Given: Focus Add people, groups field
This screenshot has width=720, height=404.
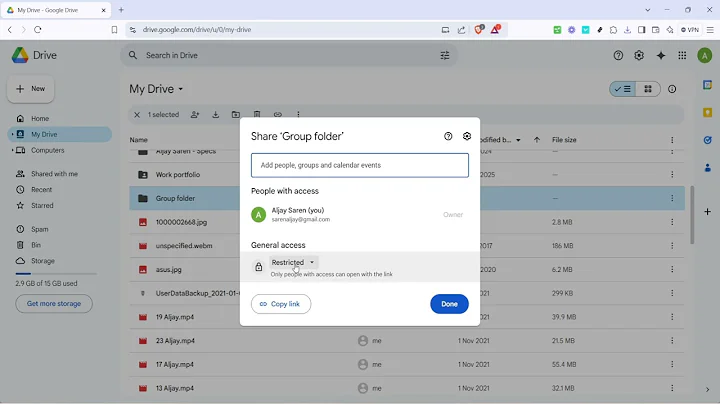Looking at the screenshot, I should coord(360,165).
